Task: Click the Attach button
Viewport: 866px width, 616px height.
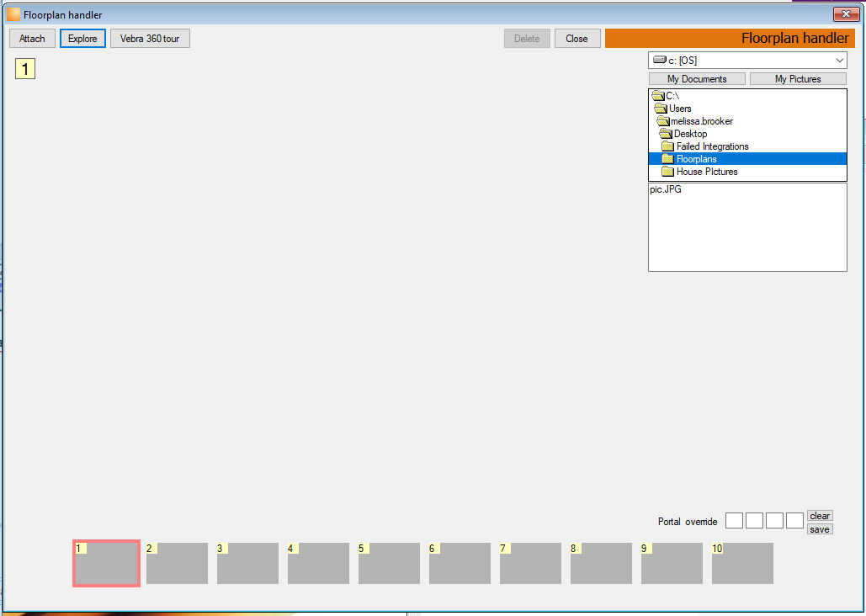Action: click(x=32, y=39)
